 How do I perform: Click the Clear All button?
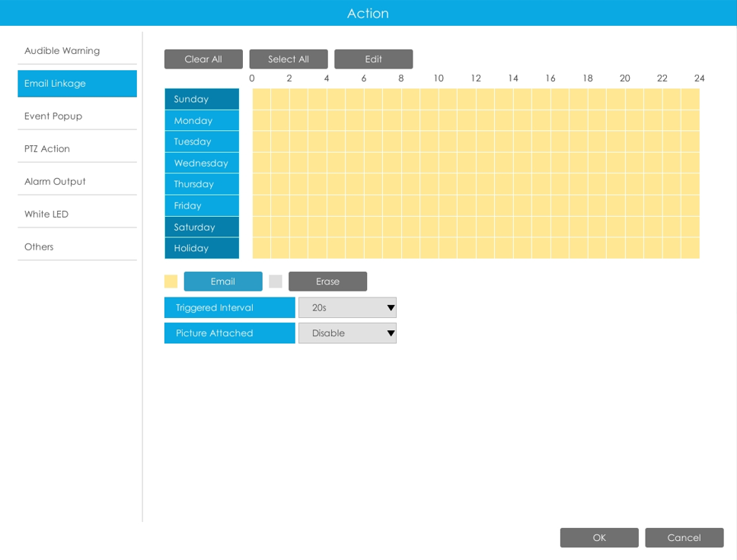tap(203, 59)
